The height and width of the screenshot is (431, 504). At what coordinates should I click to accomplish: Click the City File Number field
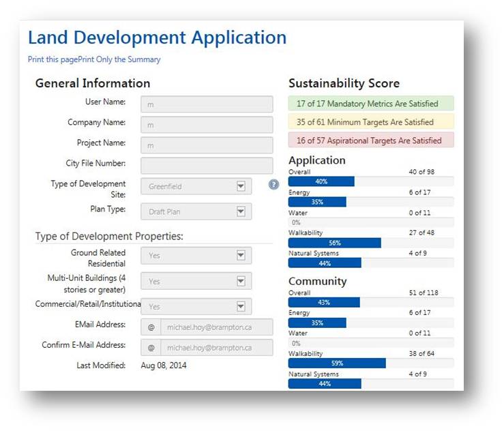[207, 166]
